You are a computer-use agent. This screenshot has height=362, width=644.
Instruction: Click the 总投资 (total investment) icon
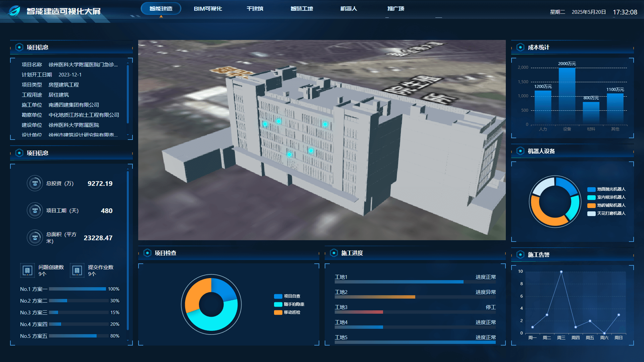(x=35, y=183)
